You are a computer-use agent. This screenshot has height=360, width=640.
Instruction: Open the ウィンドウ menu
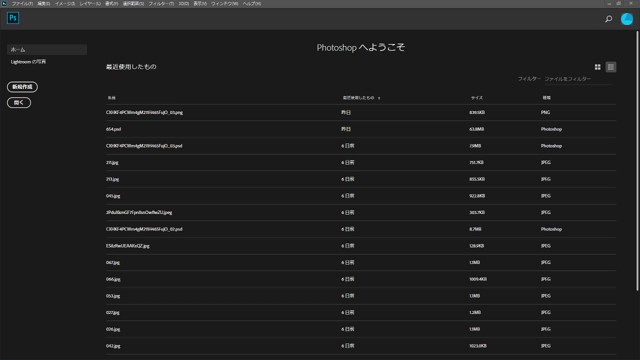tap(224, 4)
